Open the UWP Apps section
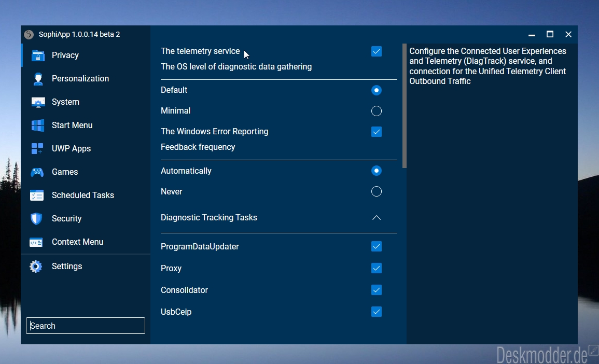This screenshot has height=364, width=599. point(86,149)
